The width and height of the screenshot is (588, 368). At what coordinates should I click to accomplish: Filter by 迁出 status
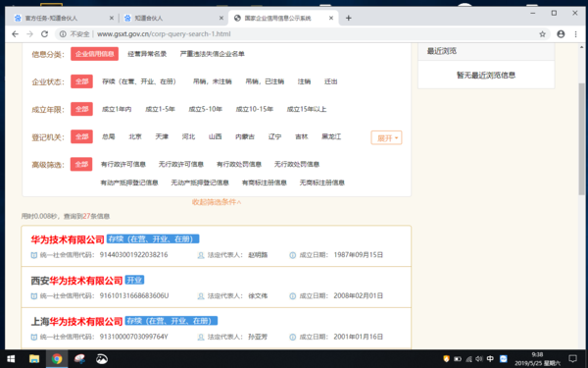pyautogui.click(x=331, y=81)
